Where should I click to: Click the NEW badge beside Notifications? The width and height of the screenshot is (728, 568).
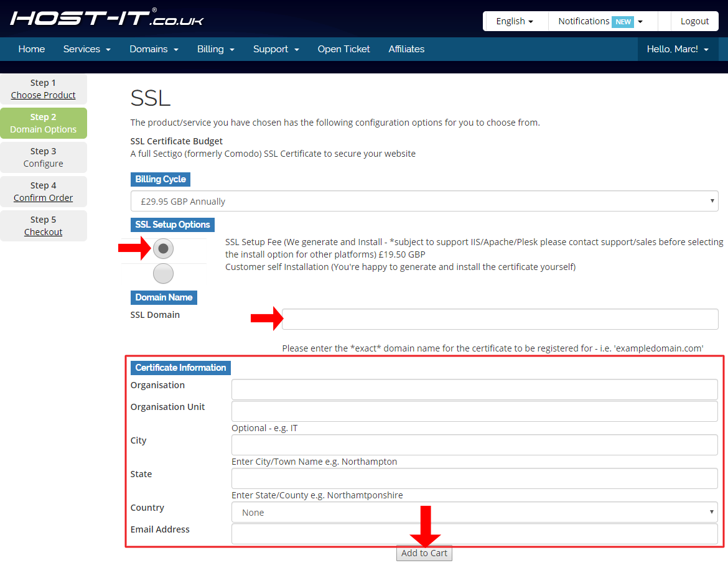click(x=623, y=21)
